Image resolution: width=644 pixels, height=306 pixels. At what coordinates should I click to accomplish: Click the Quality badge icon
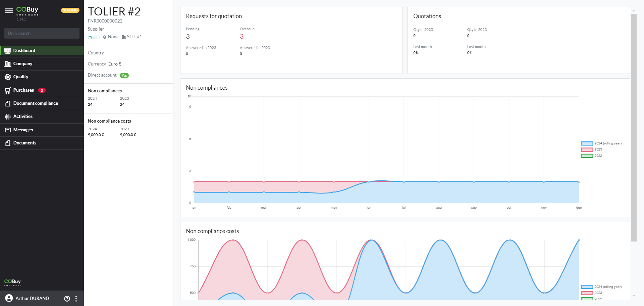click(x=8, y=77)
